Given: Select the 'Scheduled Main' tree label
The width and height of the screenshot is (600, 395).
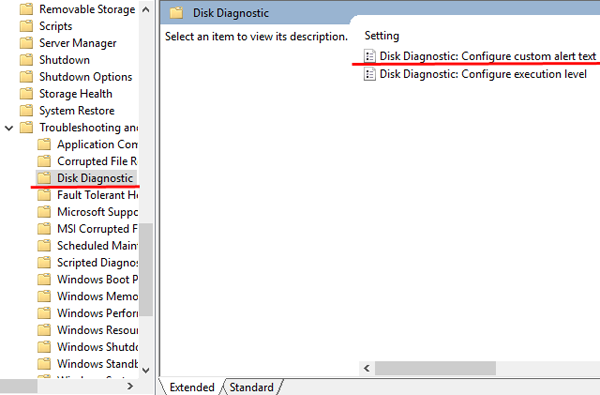Looking at the screenshot, I should (x=97, y=245).
